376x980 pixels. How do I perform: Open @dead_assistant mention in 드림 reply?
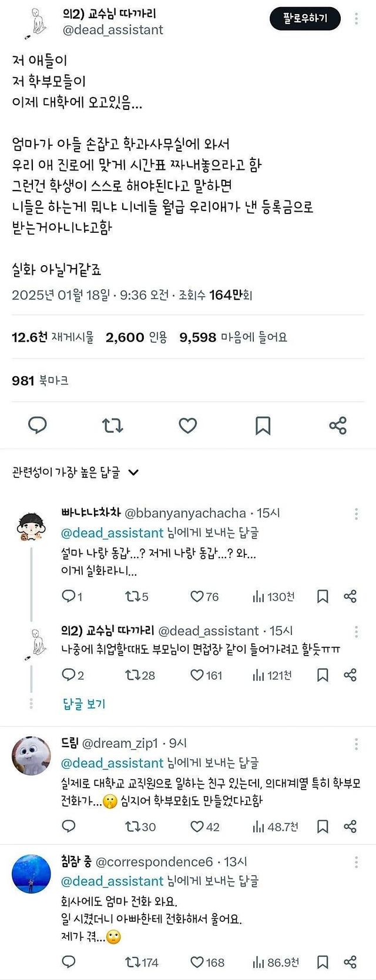[x=112, y=763]
